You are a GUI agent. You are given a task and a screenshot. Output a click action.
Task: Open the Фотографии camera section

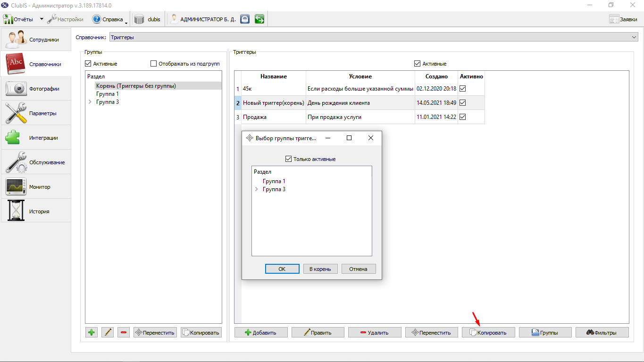[36, 88]
